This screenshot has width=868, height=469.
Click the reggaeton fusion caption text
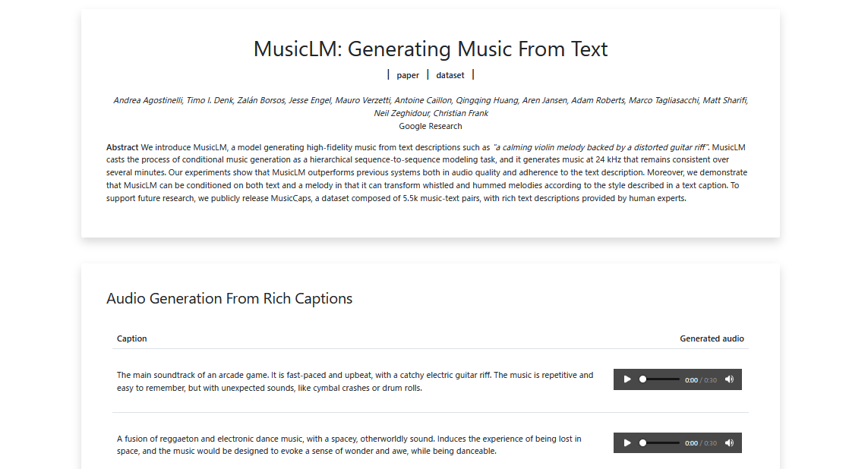(x=349, y=445)
